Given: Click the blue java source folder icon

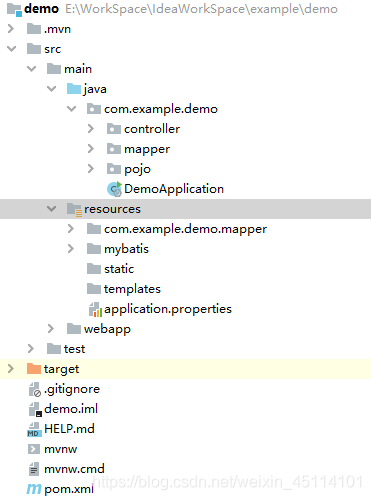Looking at the screenshot, I should pyautogui.click(x=74, y=89).
